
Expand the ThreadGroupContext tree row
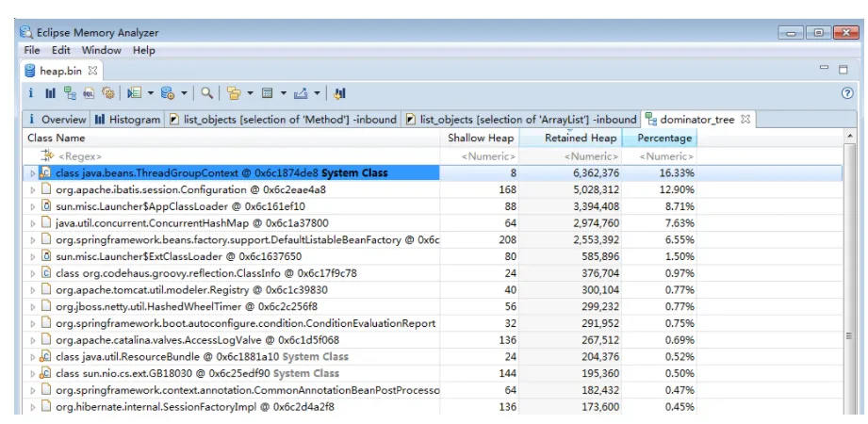pyautogui.click(x=33, y=173)
